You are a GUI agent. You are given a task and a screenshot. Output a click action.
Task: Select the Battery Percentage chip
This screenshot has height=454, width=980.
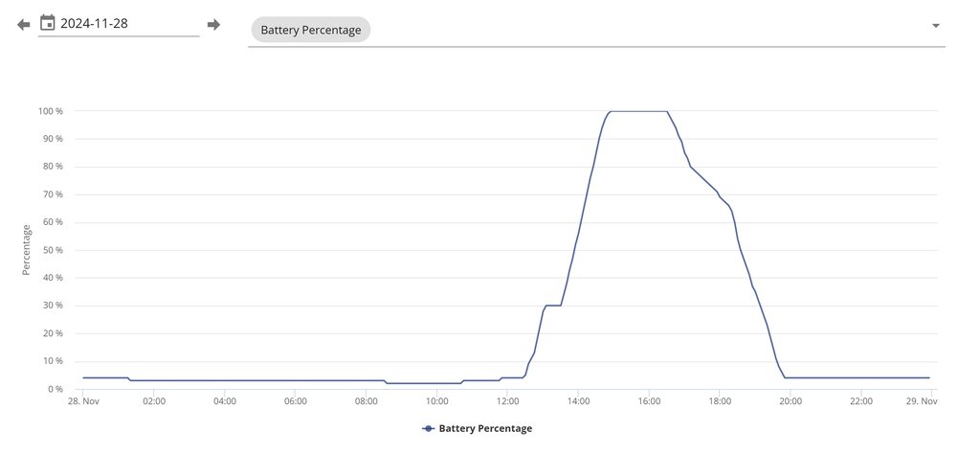coord(311,30)
